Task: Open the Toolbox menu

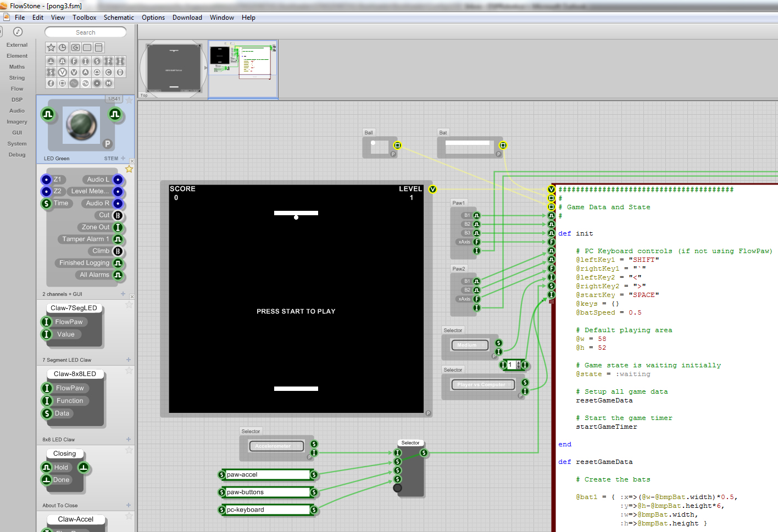Action: 85,18
